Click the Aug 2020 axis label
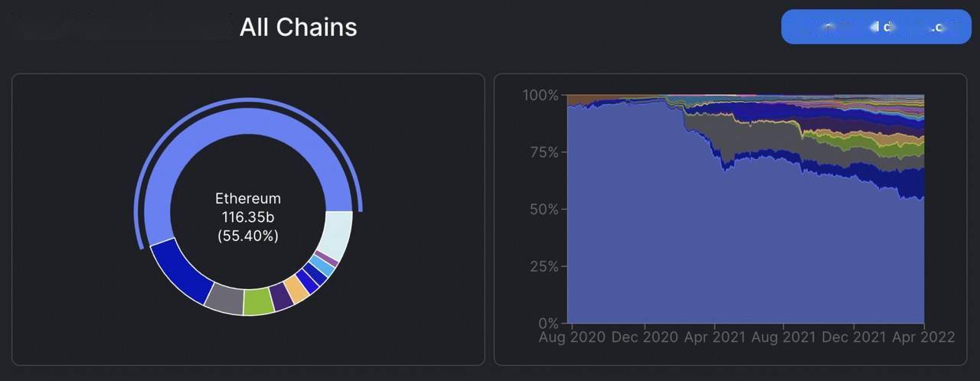The image size is (980, 381). (572, 337)
